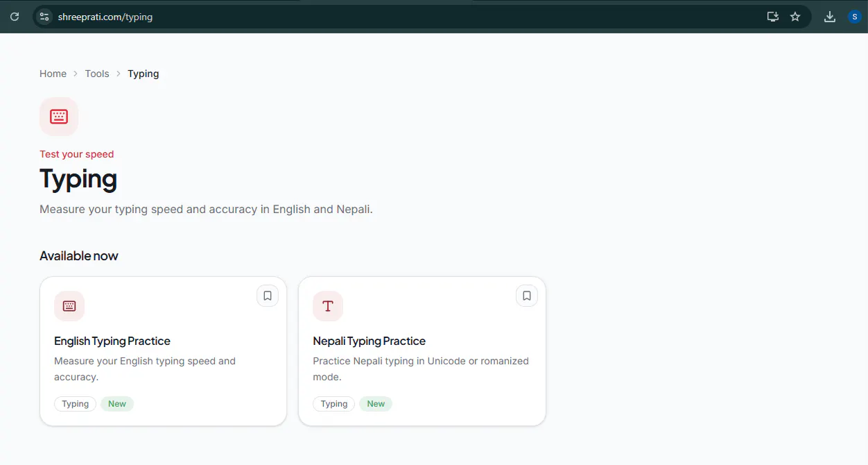Go to Home breadcrumb
Image resolution: width=868 pixels, height=465 pixels.
tap(53, 74)
